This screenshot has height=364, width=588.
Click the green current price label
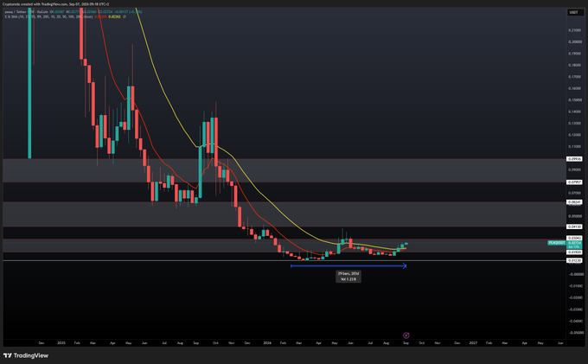coord(574,245)
